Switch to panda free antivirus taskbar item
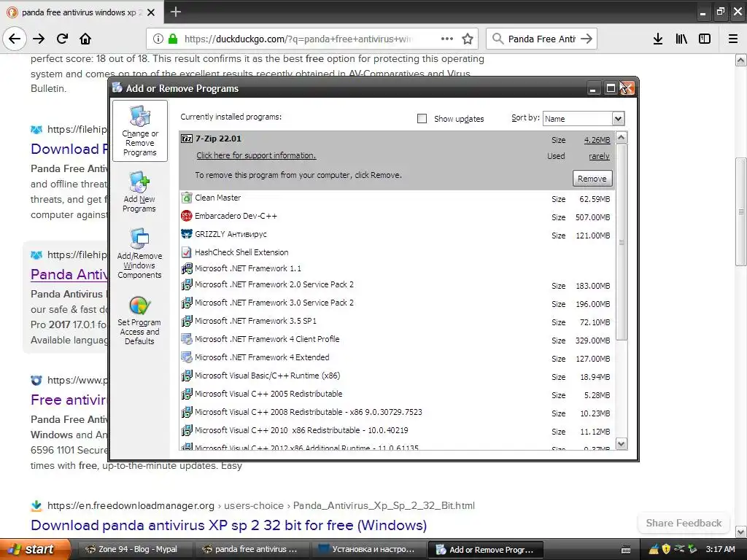Image resolution: width=747 pixels, height=560 pixels. tap(252, 550)
